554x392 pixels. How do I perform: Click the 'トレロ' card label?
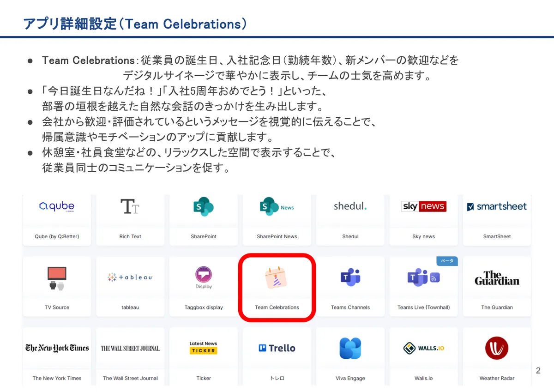(277, 378)
